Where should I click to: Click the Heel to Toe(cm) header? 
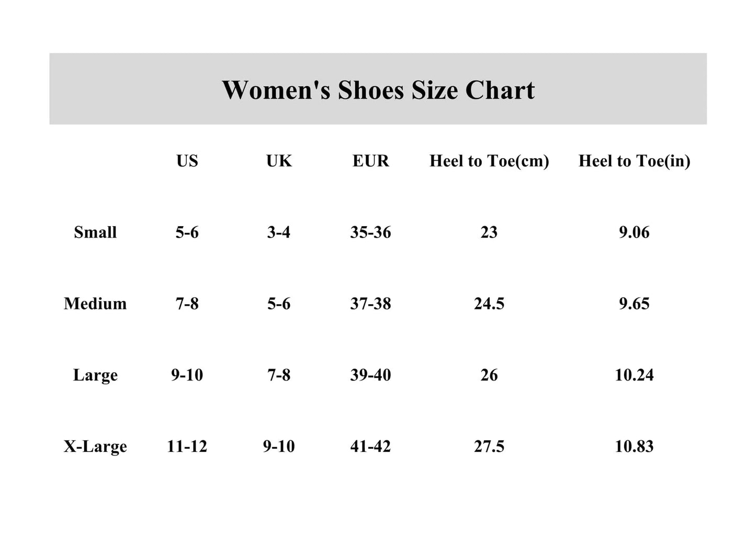tap(489, 161)
